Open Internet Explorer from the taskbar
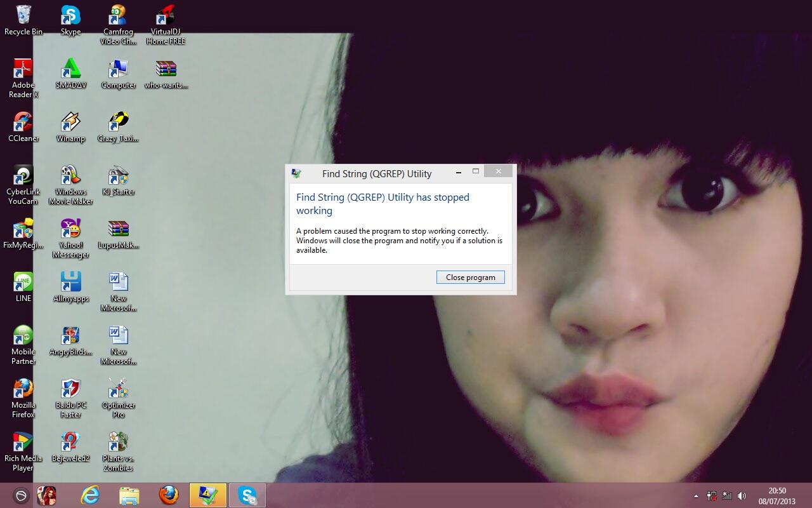Screen dimensions: 812x508 pos(90,495)
